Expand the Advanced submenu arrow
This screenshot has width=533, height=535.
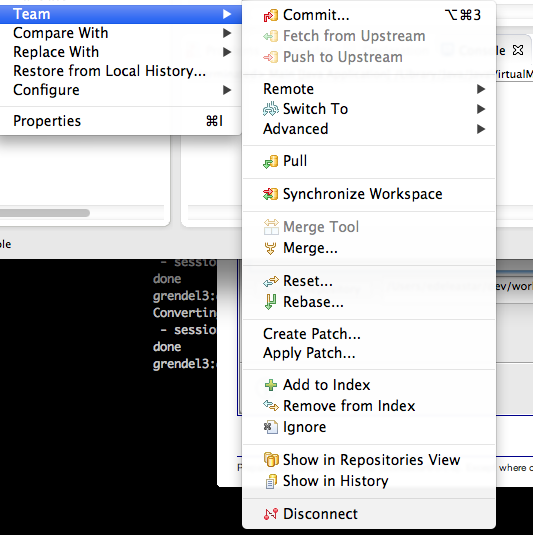click(x=481, y=129)
